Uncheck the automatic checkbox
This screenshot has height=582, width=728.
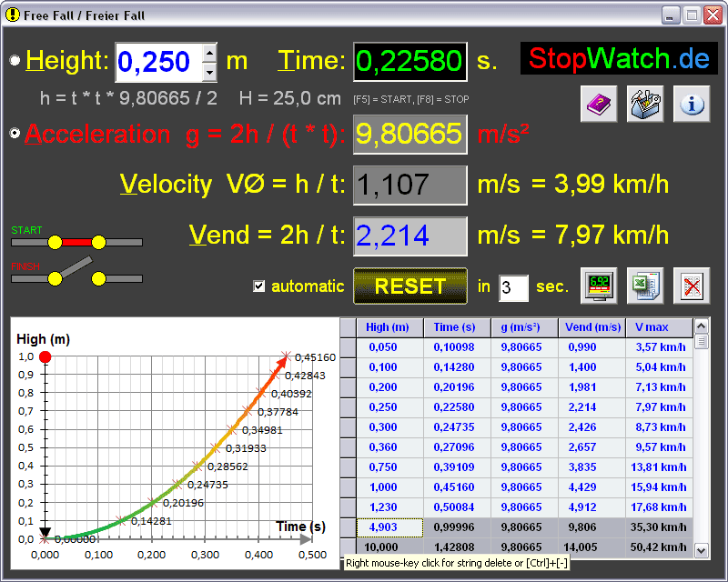(x=259, y=286)
